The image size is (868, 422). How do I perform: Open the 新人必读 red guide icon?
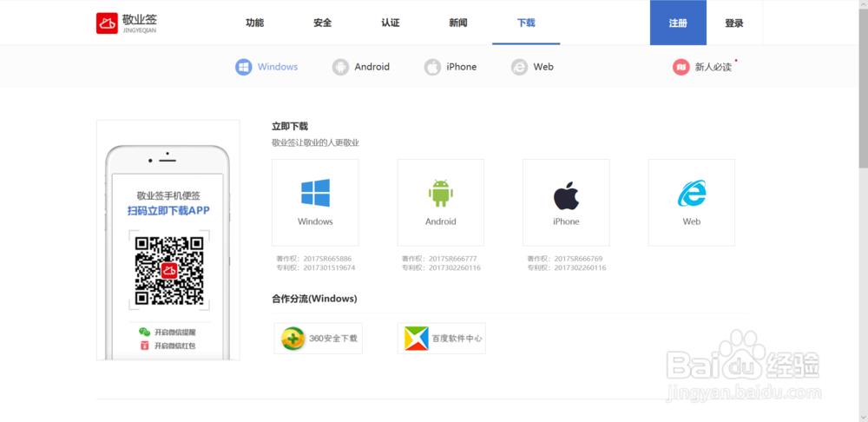coord(681,67)
